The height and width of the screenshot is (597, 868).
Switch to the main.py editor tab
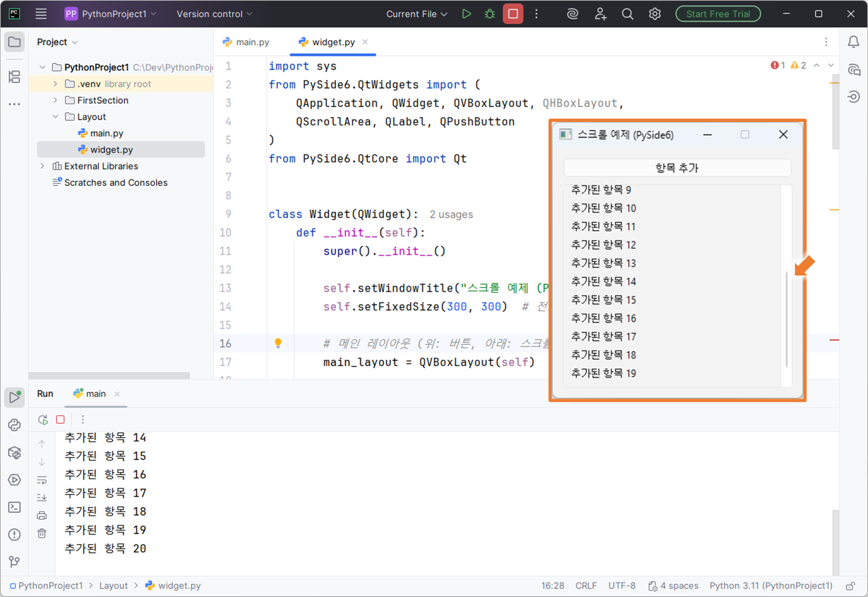[x=246, y=42]
